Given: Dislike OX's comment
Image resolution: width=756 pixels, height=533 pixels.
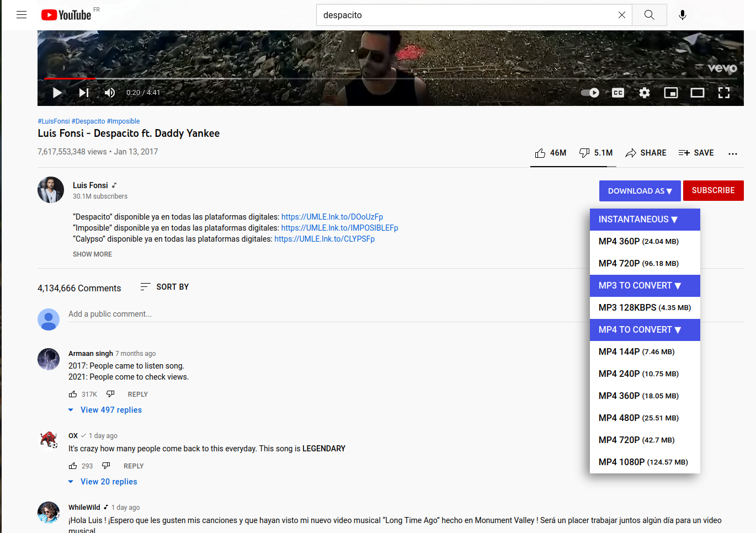Looking at the screenshot, I should point(106,466).
